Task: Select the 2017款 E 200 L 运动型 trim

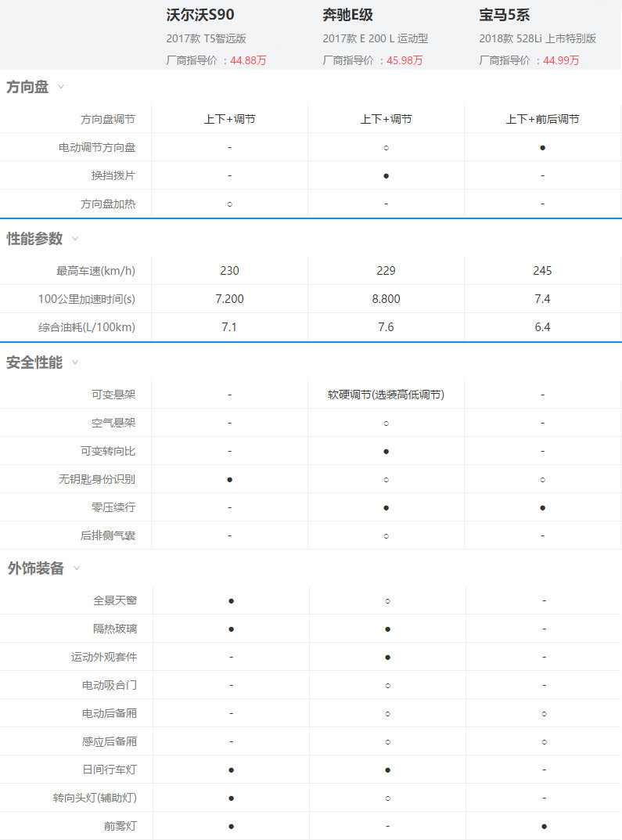Action: [x=376, y=38]
